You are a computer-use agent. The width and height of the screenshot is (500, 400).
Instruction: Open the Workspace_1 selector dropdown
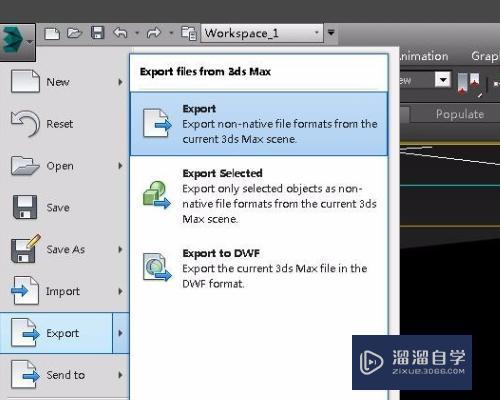tap(262, 33)
